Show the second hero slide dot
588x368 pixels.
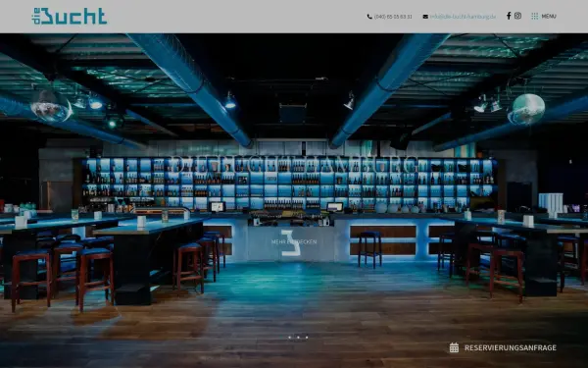(298, 338)
